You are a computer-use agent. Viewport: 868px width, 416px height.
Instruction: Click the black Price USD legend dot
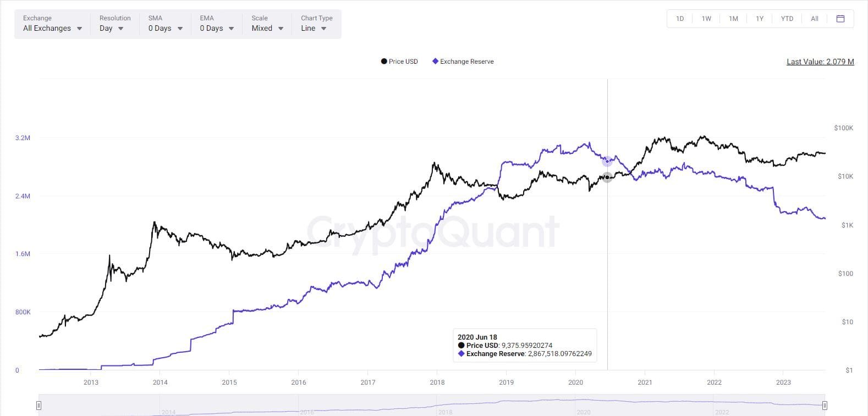383,61
